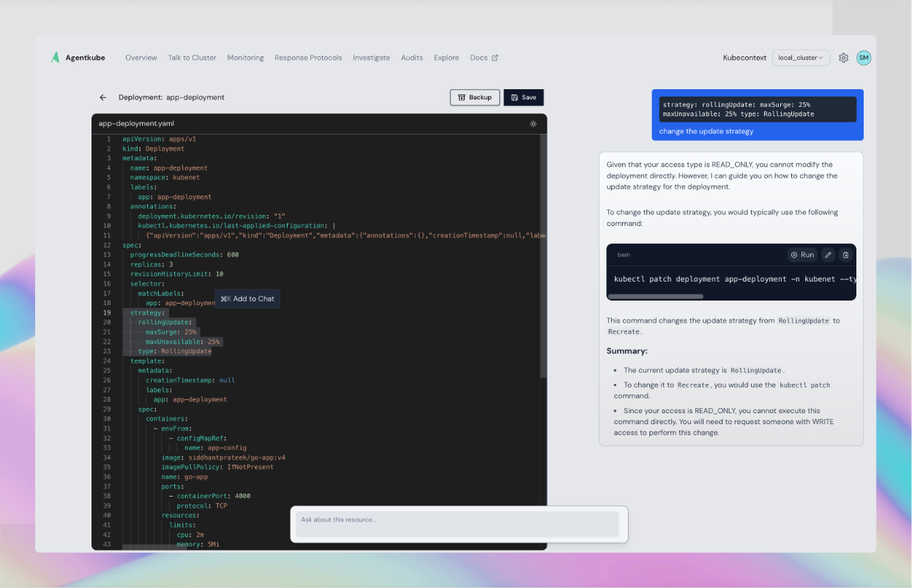Open settings gear icon
This screenshot has width=912, height=588.
[843, 58]
